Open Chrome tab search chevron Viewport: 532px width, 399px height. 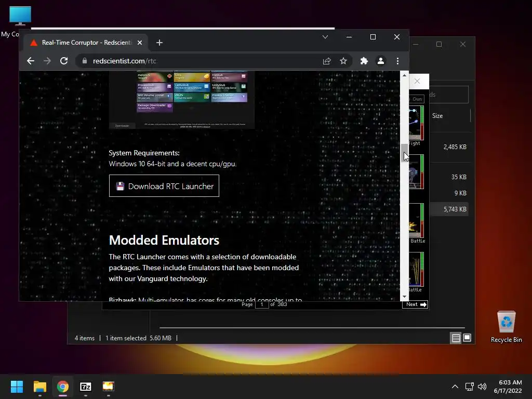click(x=325, y=37)
